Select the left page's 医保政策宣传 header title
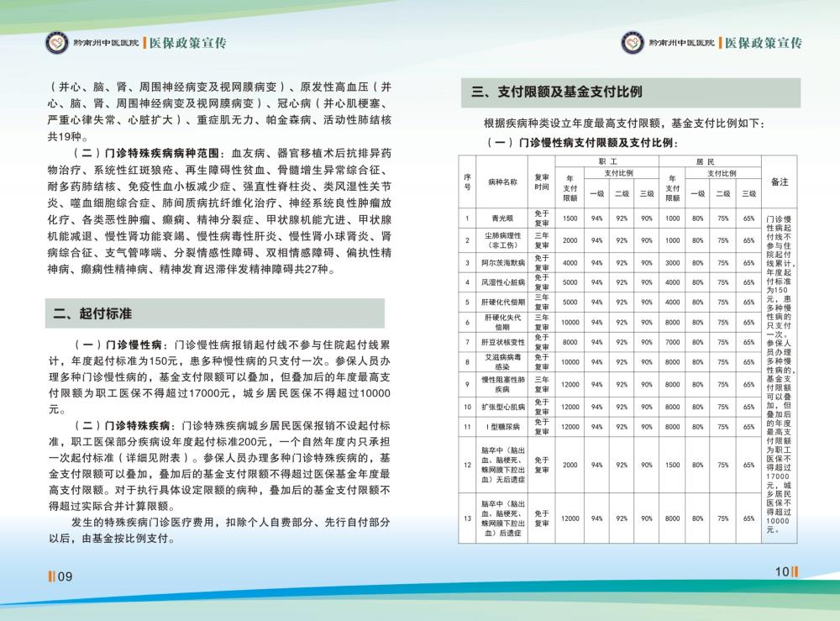840x621 pixels. tap(188, 43)
